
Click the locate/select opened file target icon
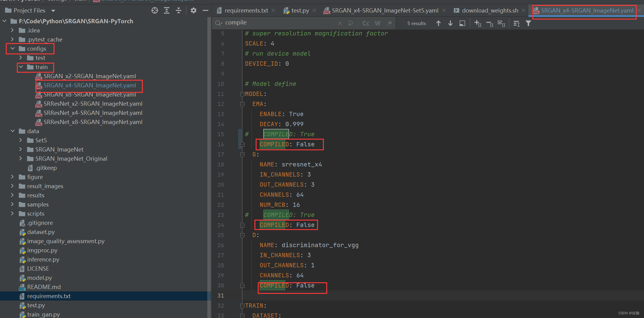[x=155, y=10]
